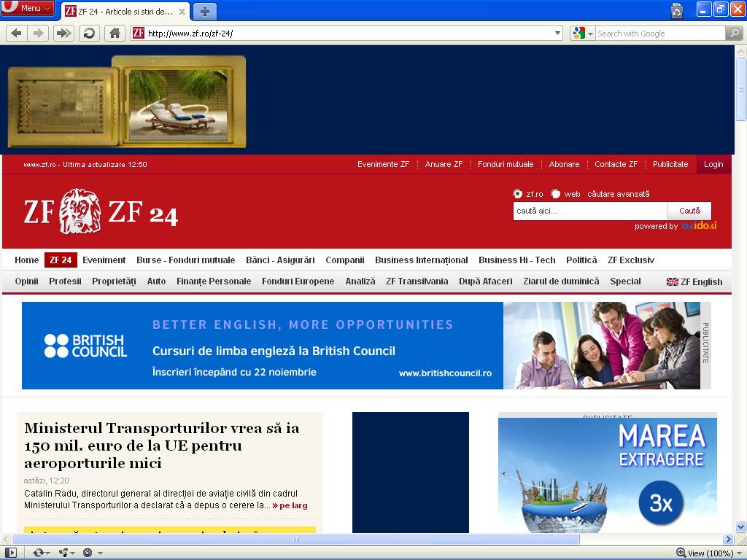
Task: Expand the Opera Turbo dropdown arrow
Action: tap(100, 553)
